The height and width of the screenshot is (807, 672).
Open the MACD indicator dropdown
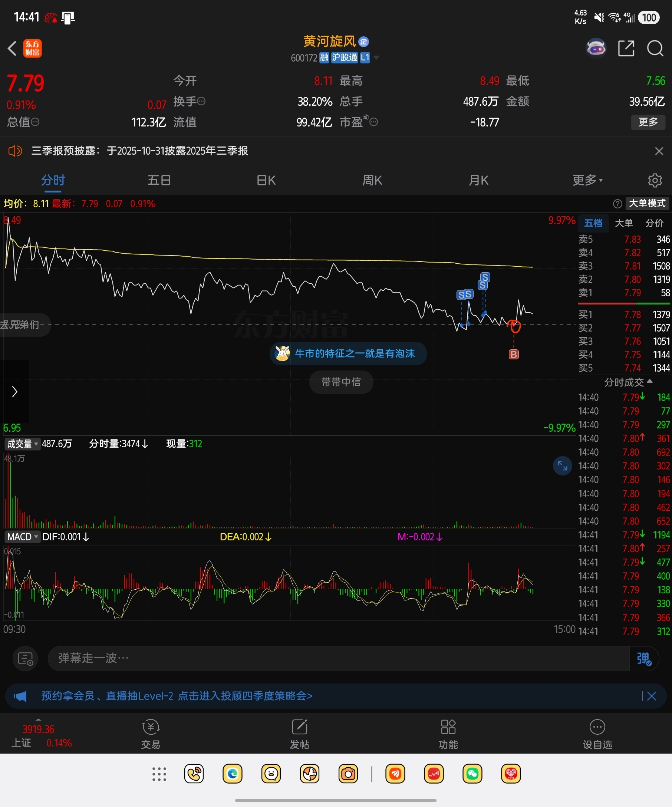coord(23,537)
